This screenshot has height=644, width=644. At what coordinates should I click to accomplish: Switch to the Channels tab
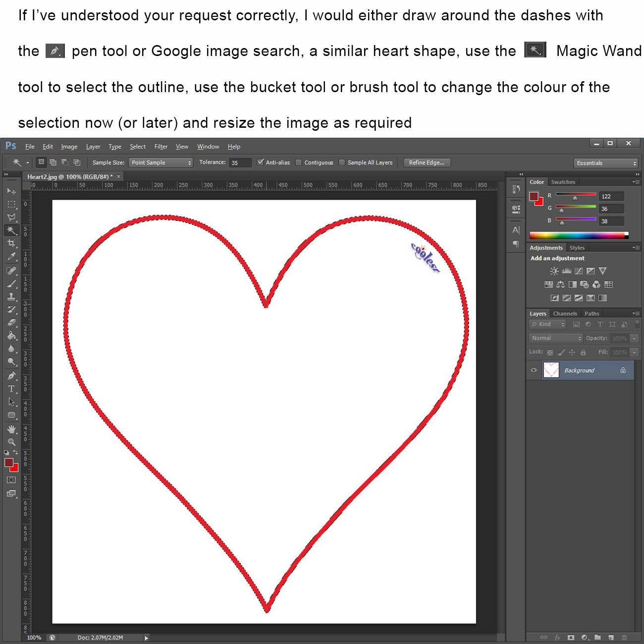pos(565,314)
